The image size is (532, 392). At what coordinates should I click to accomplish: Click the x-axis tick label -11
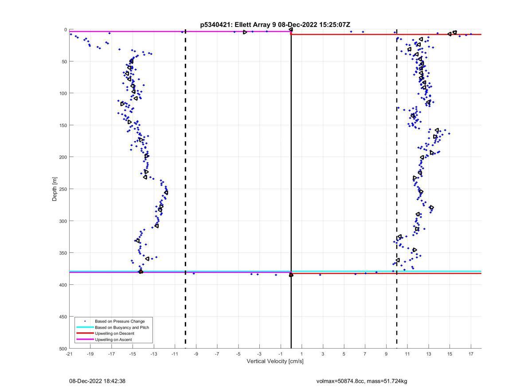point(175,354)
